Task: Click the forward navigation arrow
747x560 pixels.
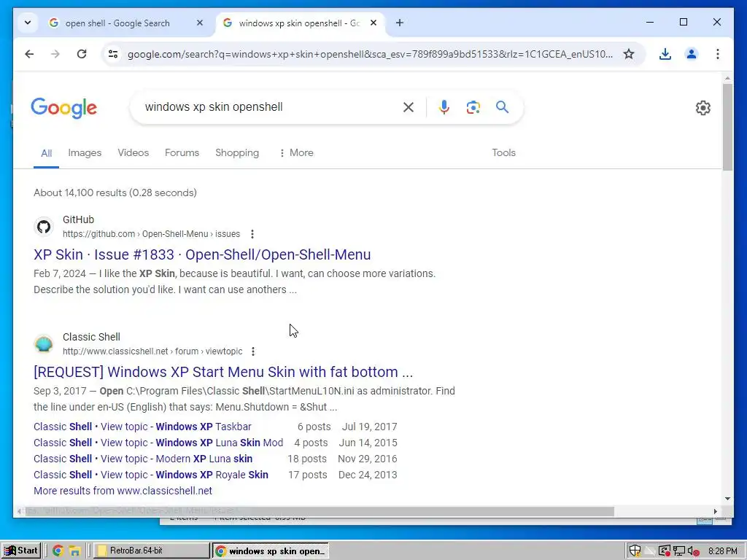Action: (x=55, y=54)
